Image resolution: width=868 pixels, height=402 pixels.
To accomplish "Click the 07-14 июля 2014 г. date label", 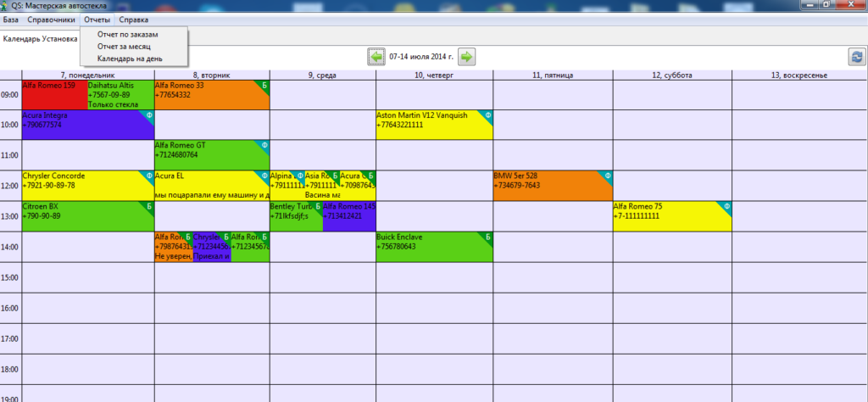I will [422, 57].
